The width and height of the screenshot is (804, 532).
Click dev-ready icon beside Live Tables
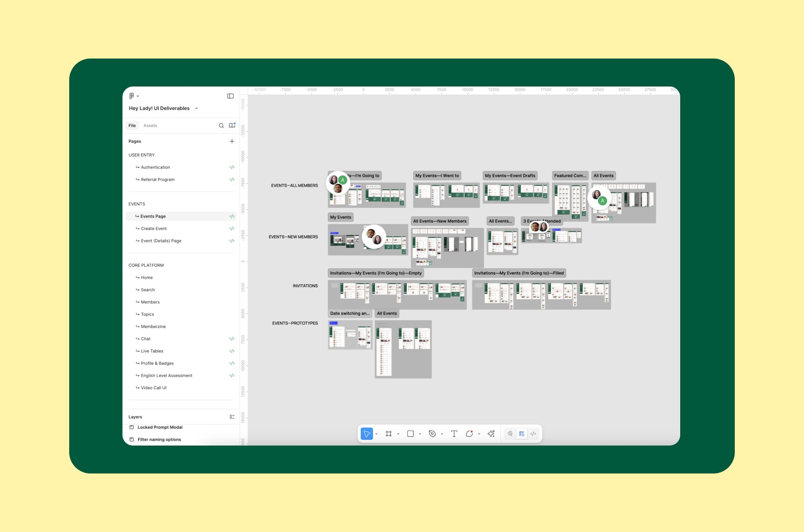coord(232,351)
